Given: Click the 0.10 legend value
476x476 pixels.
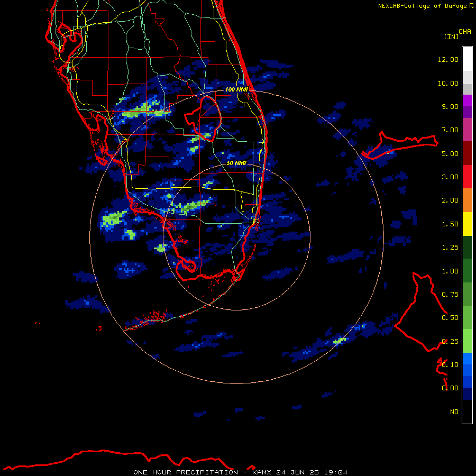Looking at the screenshot, I should point(450,365).
